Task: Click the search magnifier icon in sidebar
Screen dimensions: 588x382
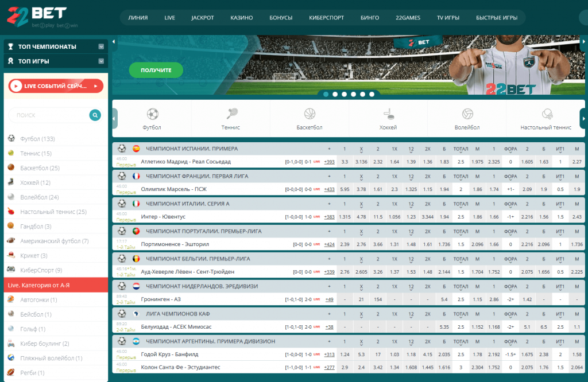Action: click(x=95, y=115)
